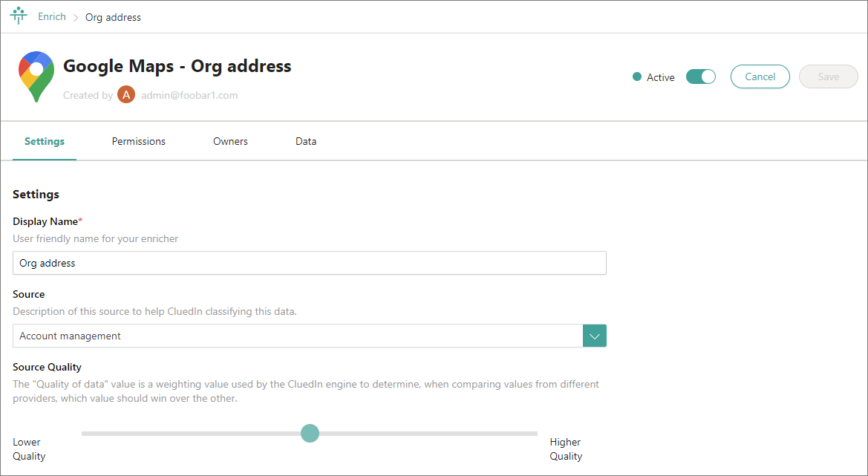Click the Higher Quality slider label
The height and width of the screenshot is (476, 868).
[x=566, y=449]
